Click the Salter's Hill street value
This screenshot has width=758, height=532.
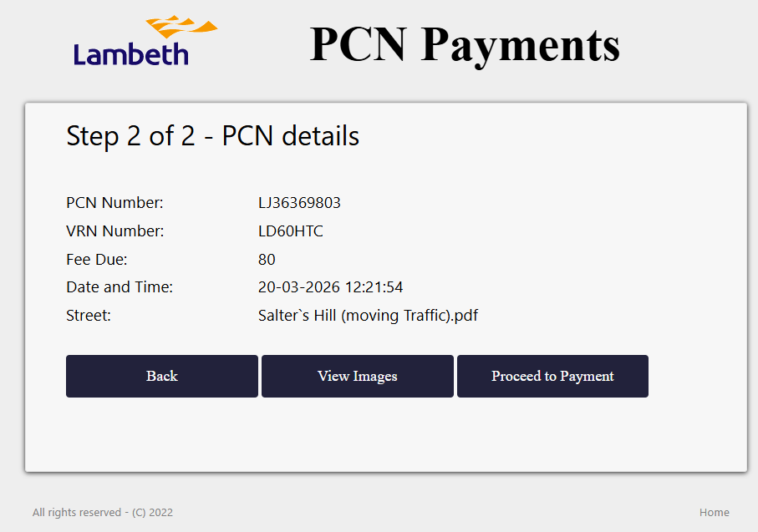coord(368,316)
